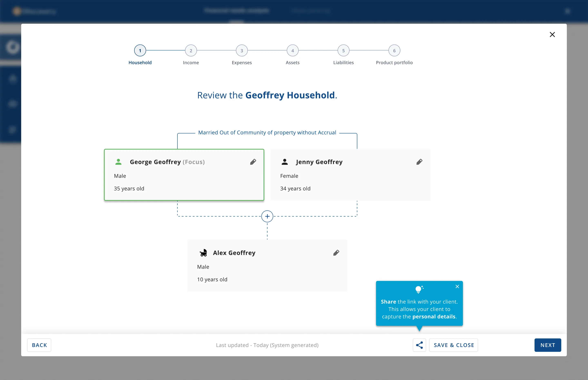Close the household review dialog
This screenshot has width=588, height=380.
click(x=552, y=34)
